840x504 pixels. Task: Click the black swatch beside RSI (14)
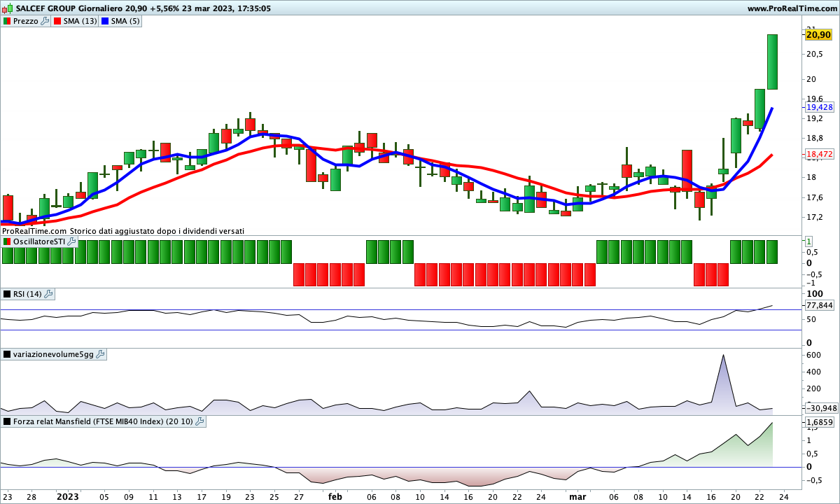pos(7,294)
